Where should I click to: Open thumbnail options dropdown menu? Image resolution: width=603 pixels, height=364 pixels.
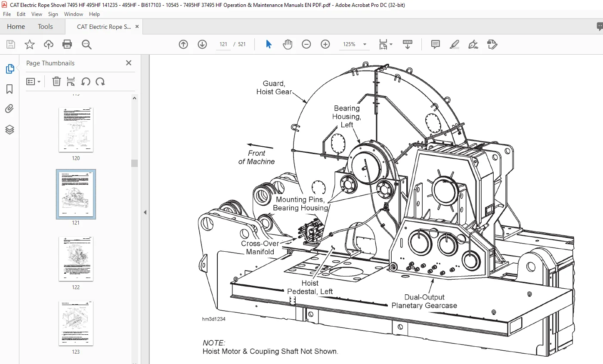(33, 81)
